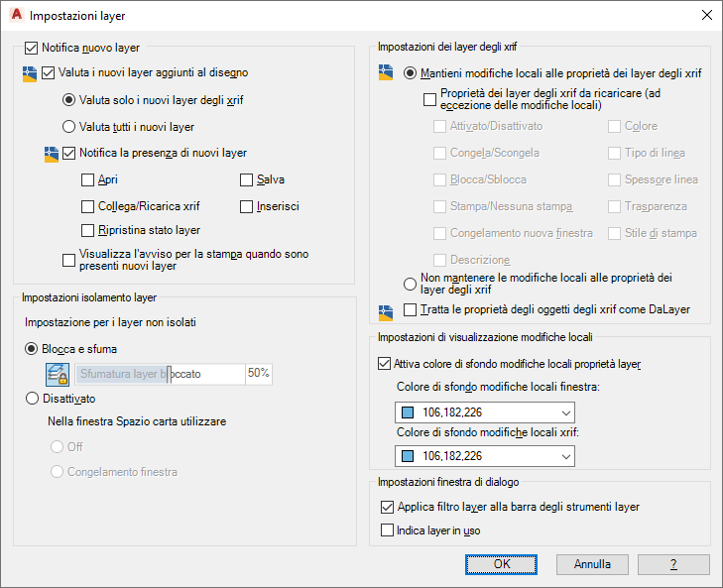The image size is (723, 588).
Task: Select Valuta tutti i nuovi layer radio
Action: pos(68,126)
